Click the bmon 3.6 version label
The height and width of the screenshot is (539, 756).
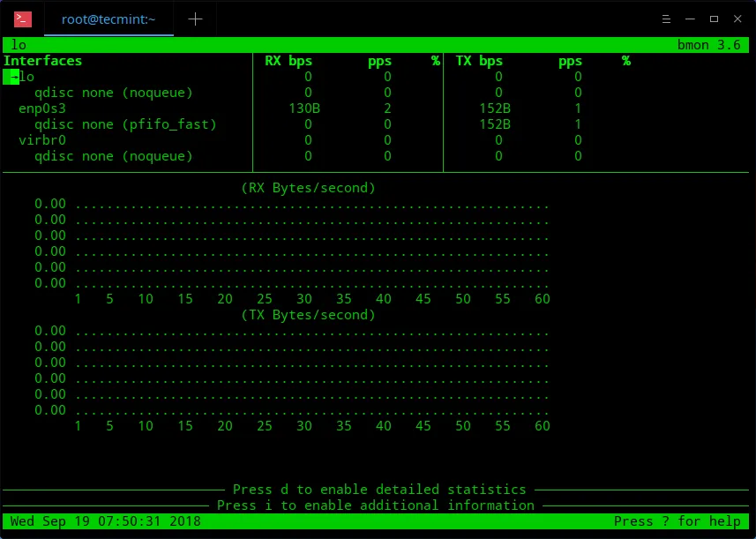click(708, 45)
